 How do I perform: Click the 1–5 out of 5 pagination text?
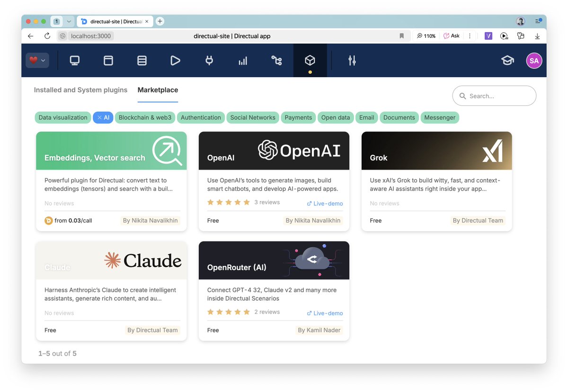click(57, 354)
